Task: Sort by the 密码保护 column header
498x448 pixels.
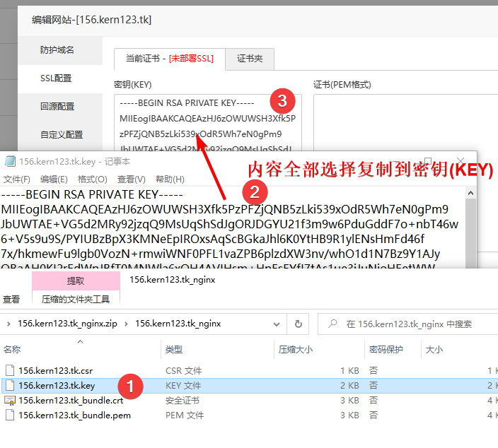Action: pos(393,349)
